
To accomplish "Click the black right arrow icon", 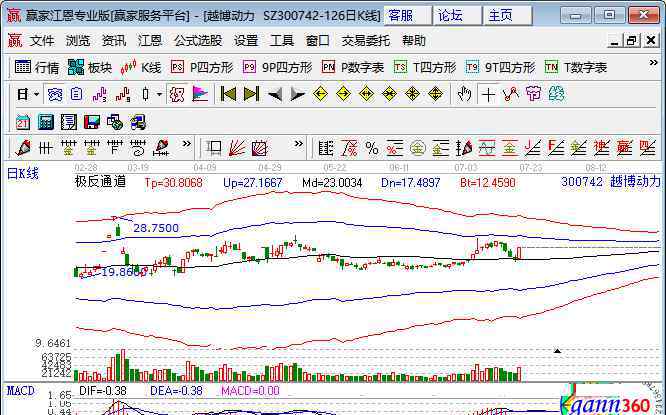I will tap(297, 94).
